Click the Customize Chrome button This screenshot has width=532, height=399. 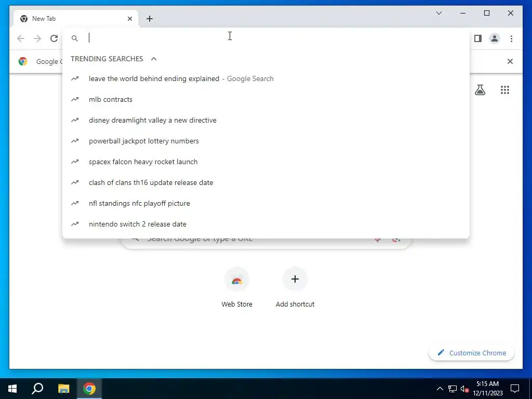click(472, 353)
